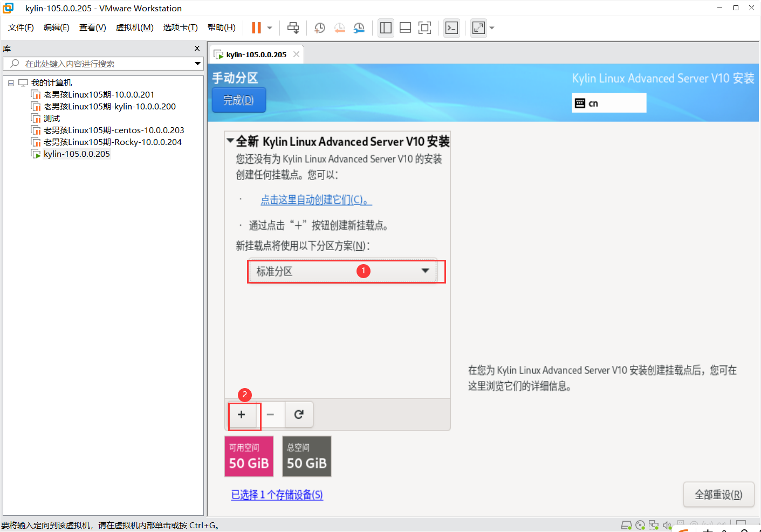Collapse the 我的计算机 tree node

11,83
